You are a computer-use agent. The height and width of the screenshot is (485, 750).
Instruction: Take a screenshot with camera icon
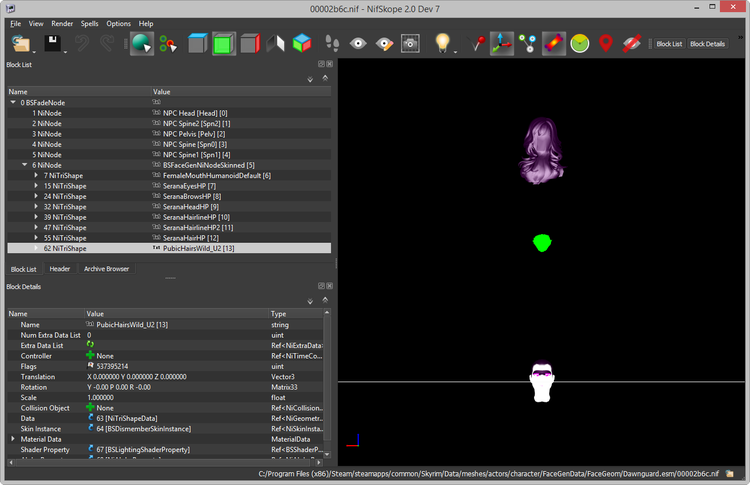(x=410, y=44)
